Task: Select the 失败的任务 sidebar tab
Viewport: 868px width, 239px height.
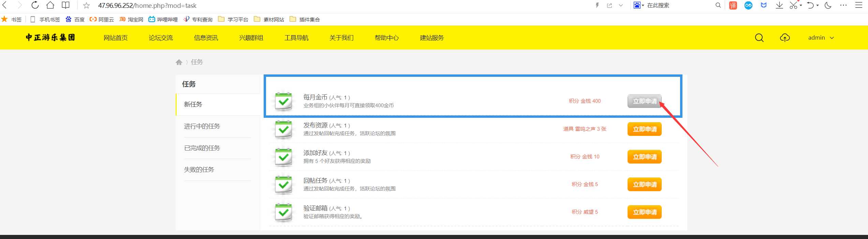Action: pos(218,170)
